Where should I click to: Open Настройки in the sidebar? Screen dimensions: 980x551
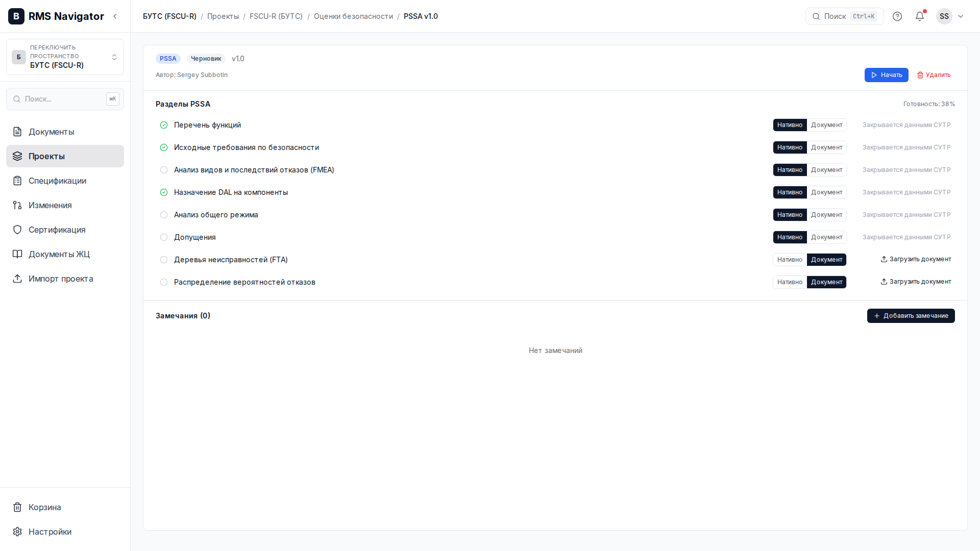click(x=65, y=532)
